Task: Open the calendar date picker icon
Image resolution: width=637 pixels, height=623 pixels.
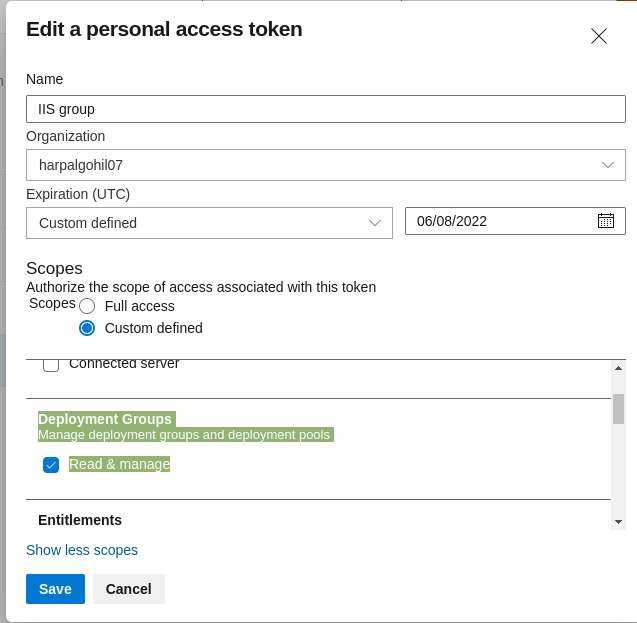Action: (606, 221)
